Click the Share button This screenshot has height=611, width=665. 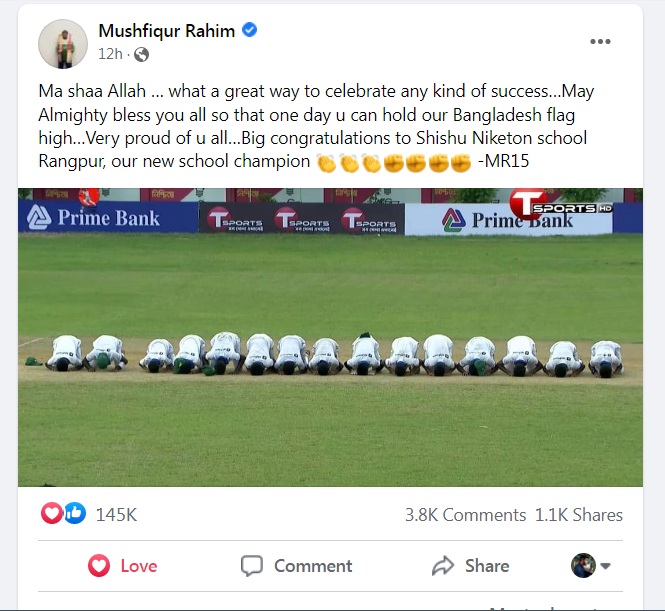pyautogui.click(x=470, y=566)
